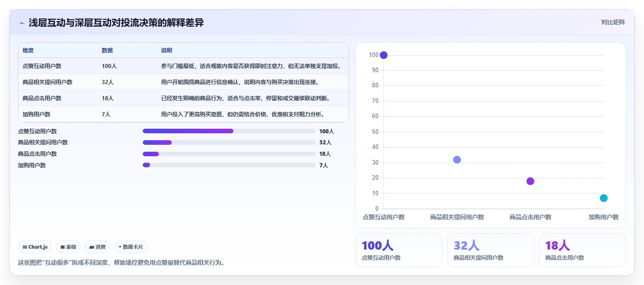This screenshot has height=285, width=644.
Task: Click the footer note starting 这张图把
Action: 121,263
